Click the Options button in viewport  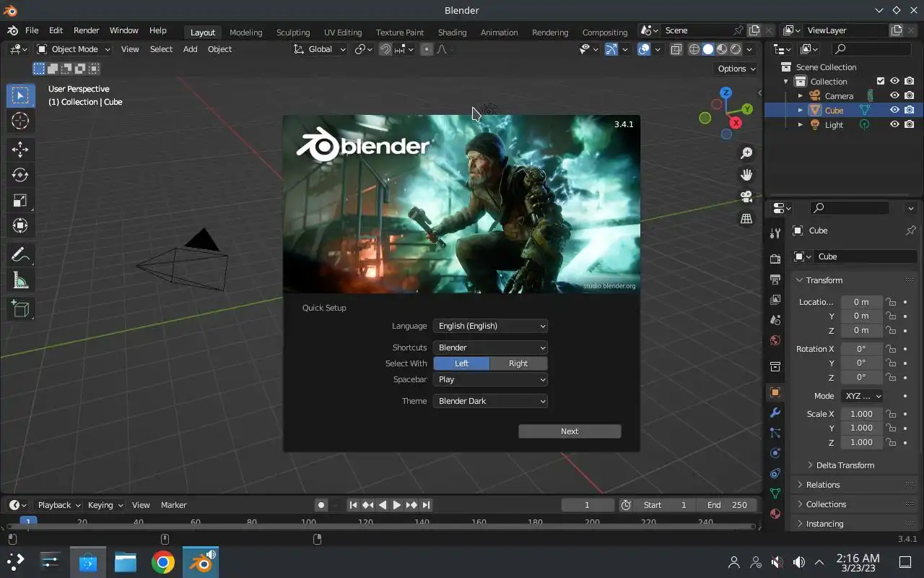click(x=736, y=69)
